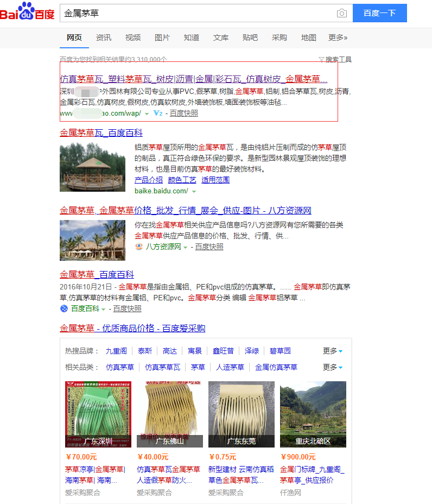Open the 百度爱采购 result title link
Viewport: 432px width, 504px height.
[x=132, y=328]
